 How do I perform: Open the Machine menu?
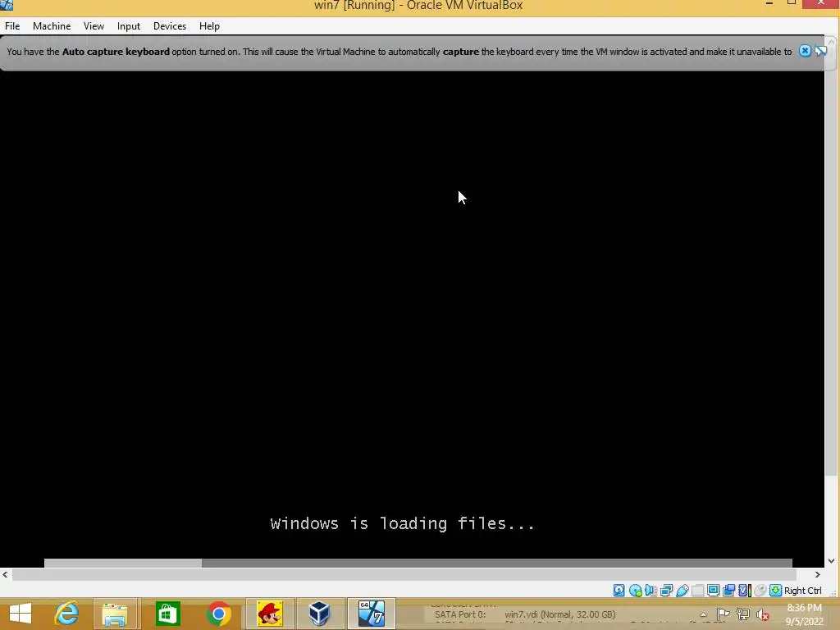tap(52, 25)
